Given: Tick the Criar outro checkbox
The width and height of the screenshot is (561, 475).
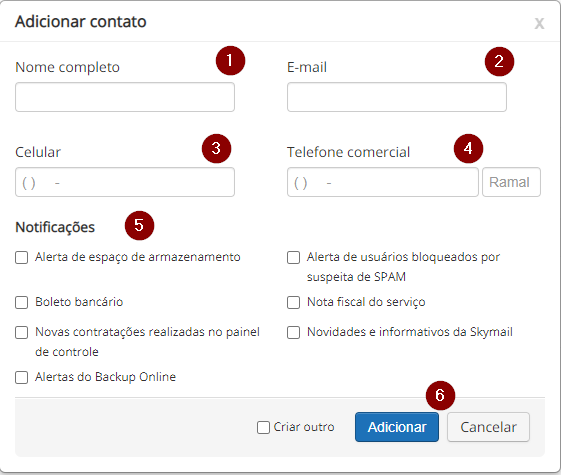Looking at the screenshot, I should tap(263, 427).
